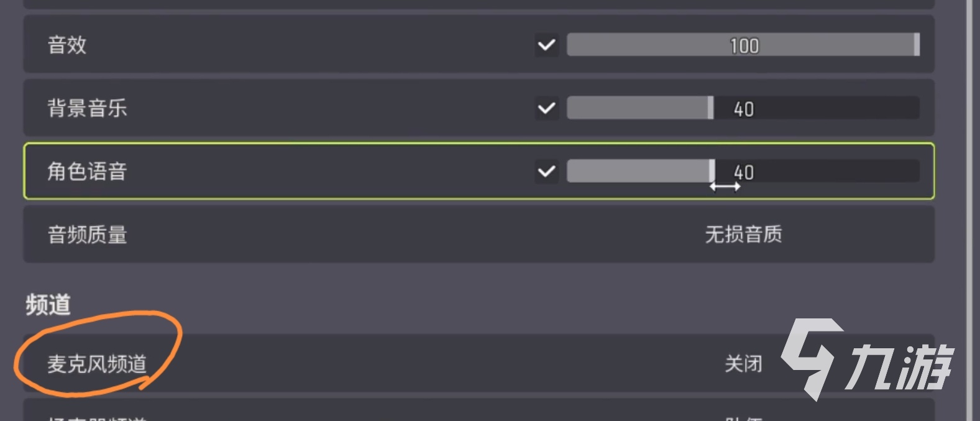Select the 麦克风频道 row label
The width and height of the screenshot is (980, 421).
[x=97, y=364]
